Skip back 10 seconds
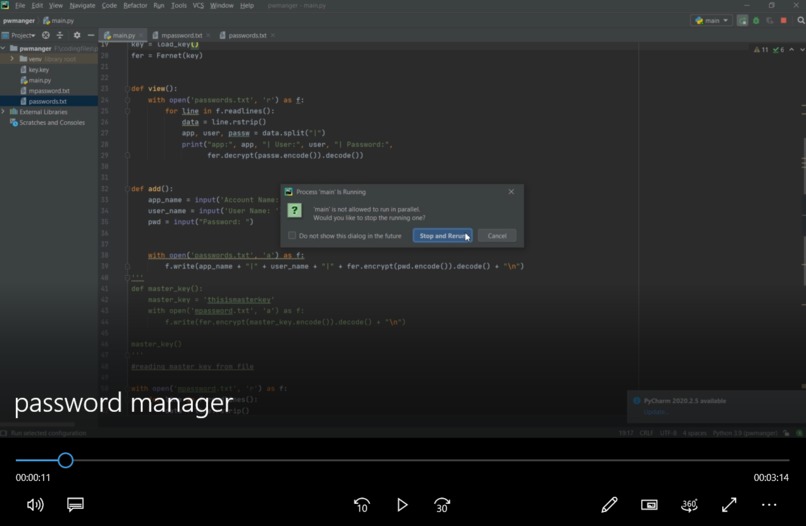 point(362,505)
